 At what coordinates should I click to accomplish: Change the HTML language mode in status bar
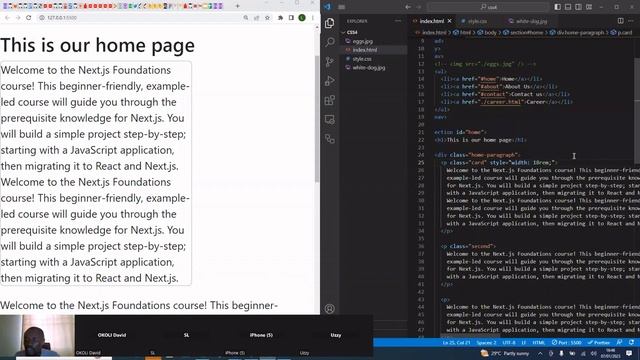click(539, 342)
